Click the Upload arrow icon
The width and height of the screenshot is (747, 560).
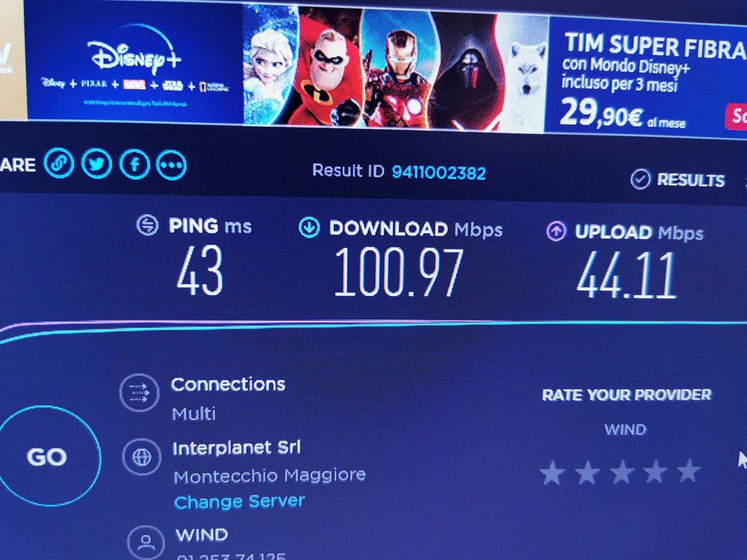tap(557, 231)
